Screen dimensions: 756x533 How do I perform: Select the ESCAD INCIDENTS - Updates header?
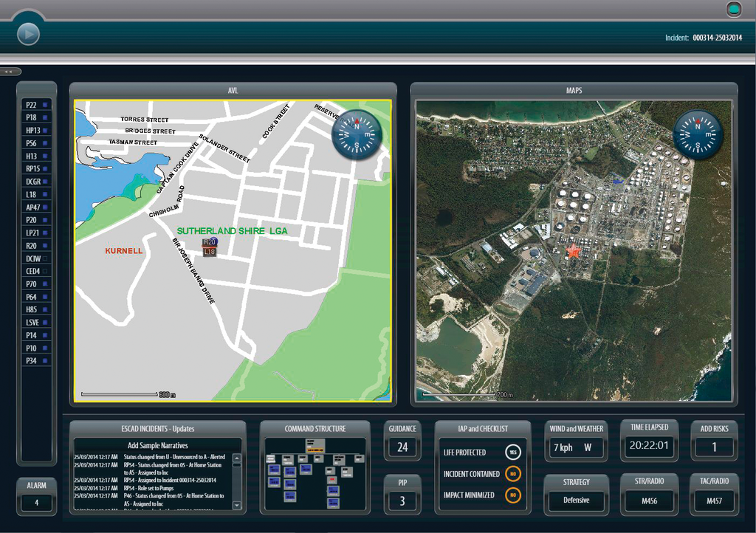(x=157, y=428)
